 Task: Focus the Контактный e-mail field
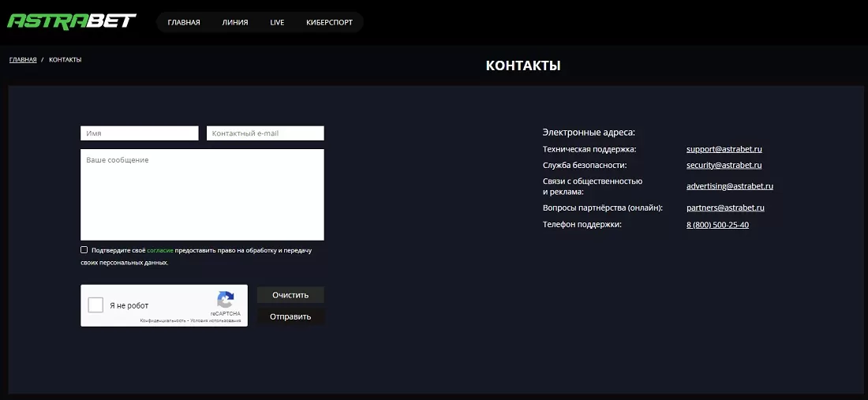(x=265, y=133)
